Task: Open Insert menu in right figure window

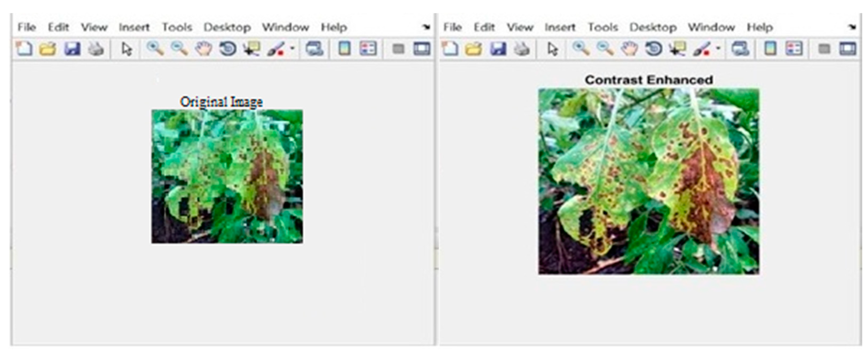Action: pos(560,27)
